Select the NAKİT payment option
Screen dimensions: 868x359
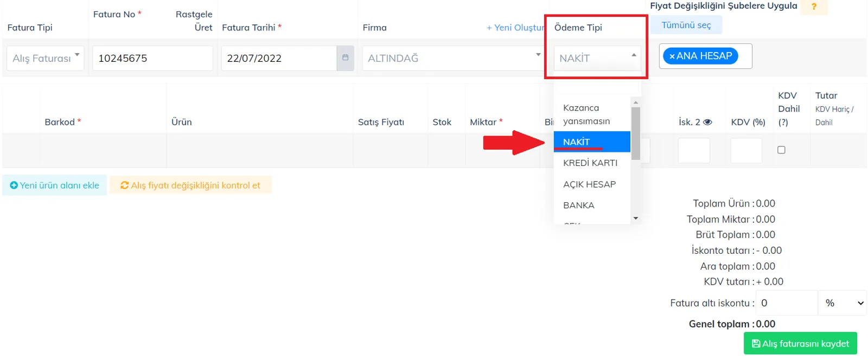coord(592,142)
